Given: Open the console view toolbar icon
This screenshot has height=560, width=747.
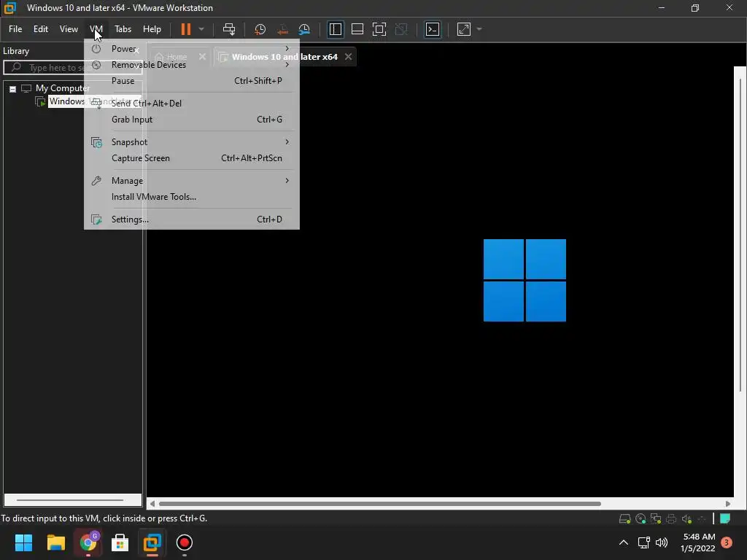Looking at the screenshot, I should tap(433, 29).
